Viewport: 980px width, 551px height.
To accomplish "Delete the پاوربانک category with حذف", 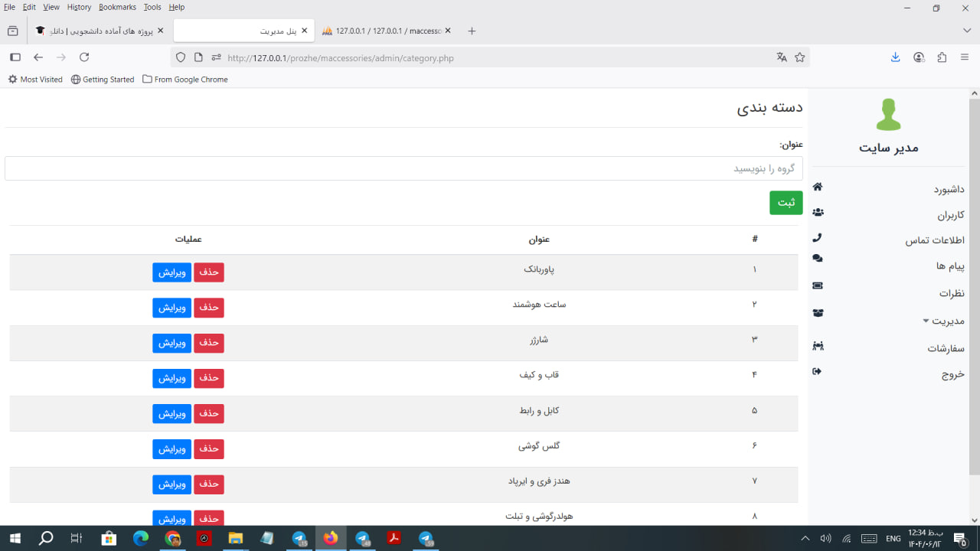I will (x=209, y=272).
